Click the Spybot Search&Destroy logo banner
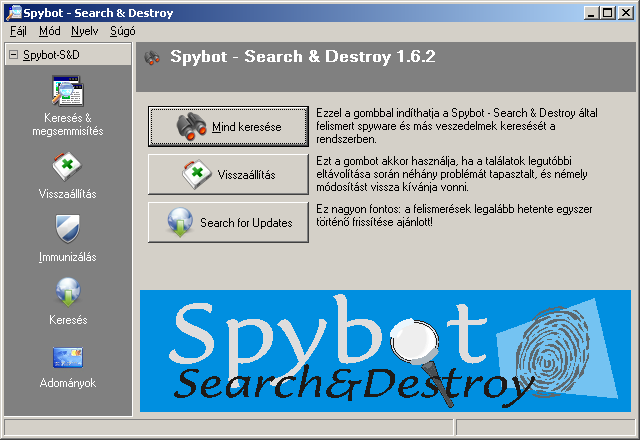This screenshot has height=440, width=640. pyautogui.click(x=385, y=351)
